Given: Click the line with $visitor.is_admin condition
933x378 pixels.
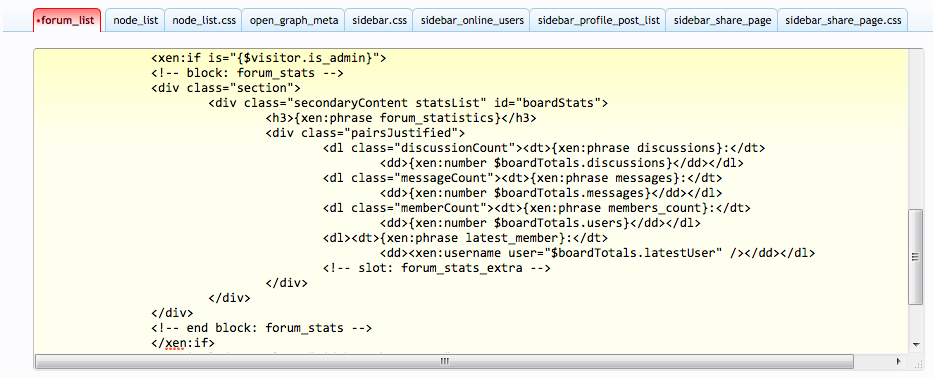Looking at the screenshot, I should tap(270, 58).
